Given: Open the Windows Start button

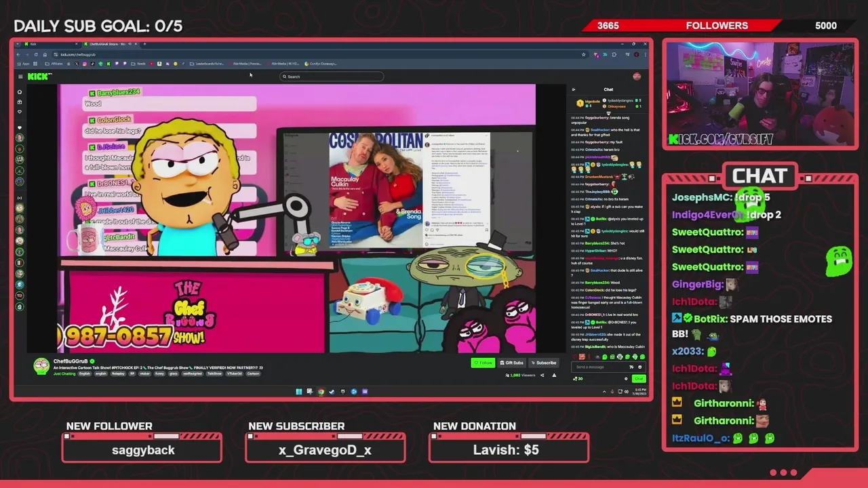Looking at the screenshot, I should [299, 391].
